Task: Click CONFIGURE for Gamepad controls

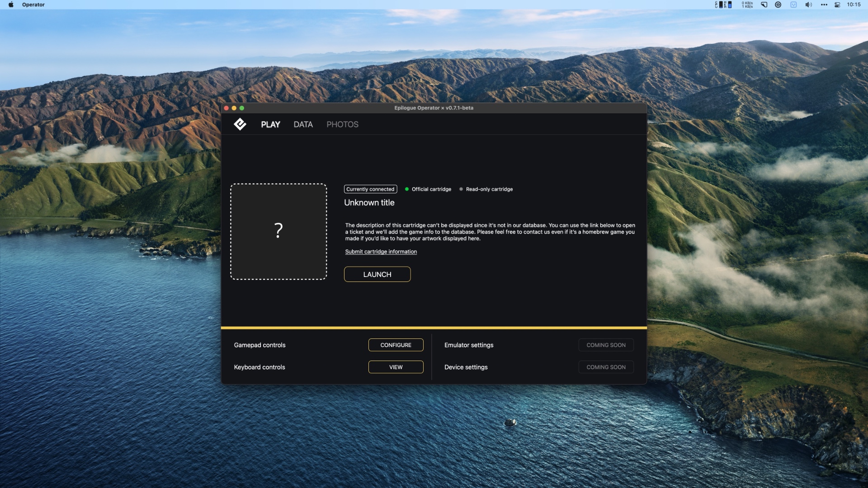Action: click(396, 345)
